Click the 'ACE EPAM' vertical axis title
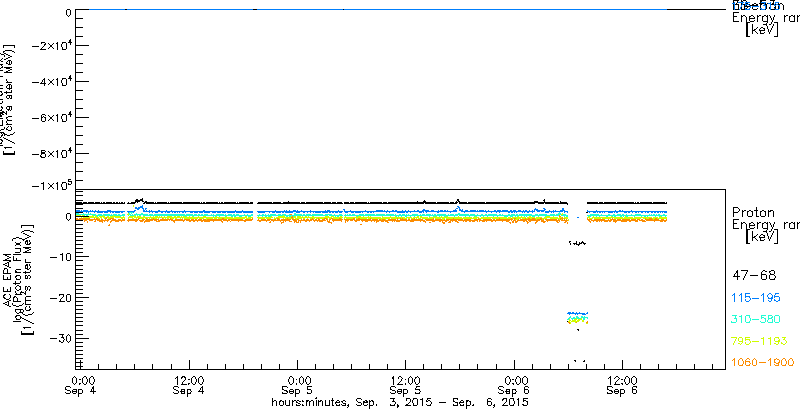Screen dimensions: 800x410 pos(8,279)
